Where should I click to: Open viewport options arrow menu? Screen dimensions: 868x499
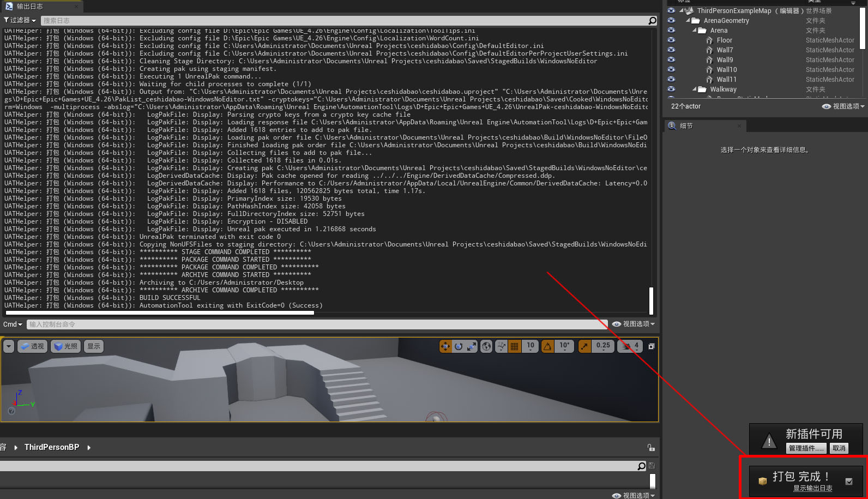click(x=9, y=346)
